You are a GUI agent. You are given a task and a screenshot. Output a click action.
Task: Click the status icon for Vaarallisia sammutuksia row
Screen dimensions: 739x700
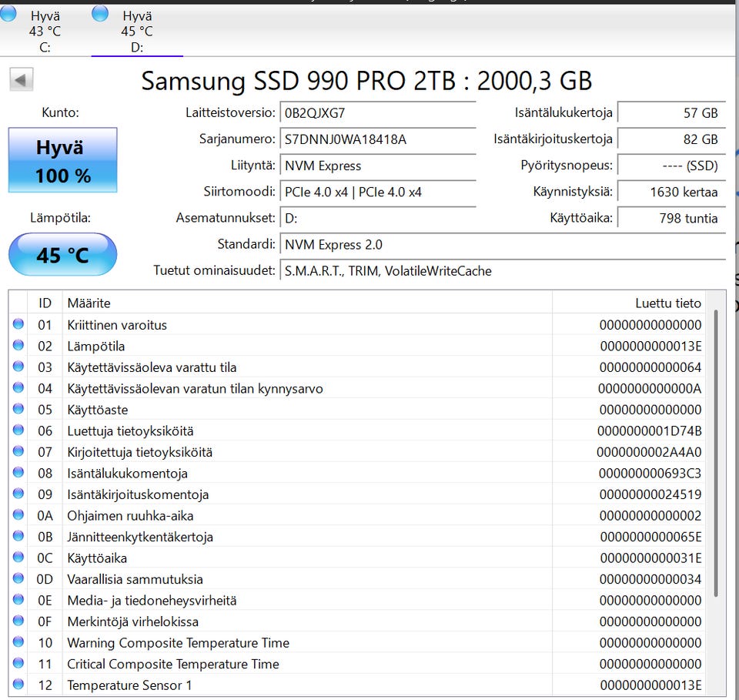click(18, 579)
